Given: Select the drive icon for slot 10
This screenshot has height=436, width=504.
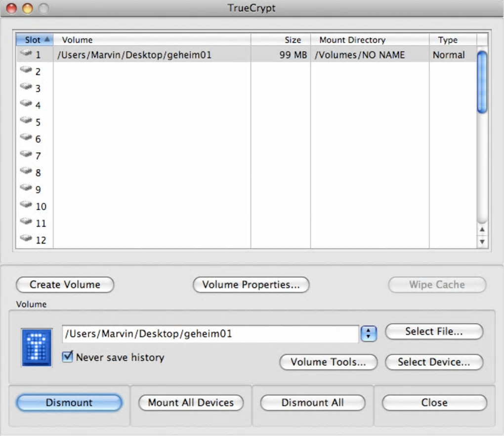Looking at the screenshot, I should (26, 205).
